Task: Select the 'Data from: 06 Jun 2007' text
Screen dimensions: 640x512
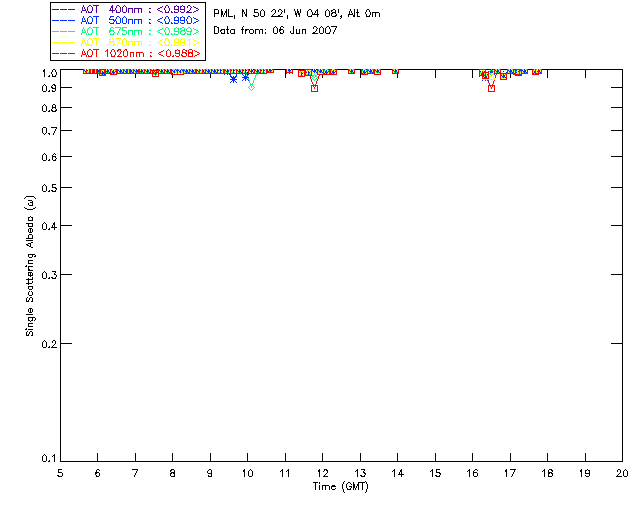Action: pos(275,30)
